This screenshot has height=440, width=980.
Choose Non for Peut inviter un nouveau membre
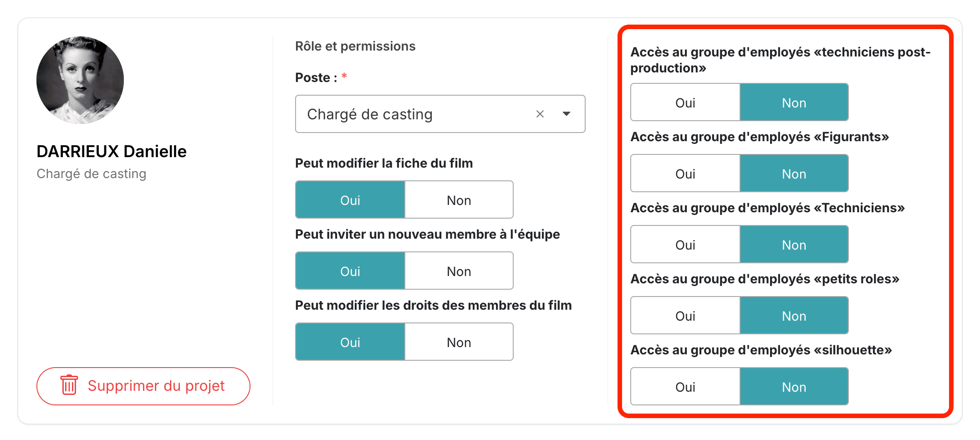click(x=459, y=271)
